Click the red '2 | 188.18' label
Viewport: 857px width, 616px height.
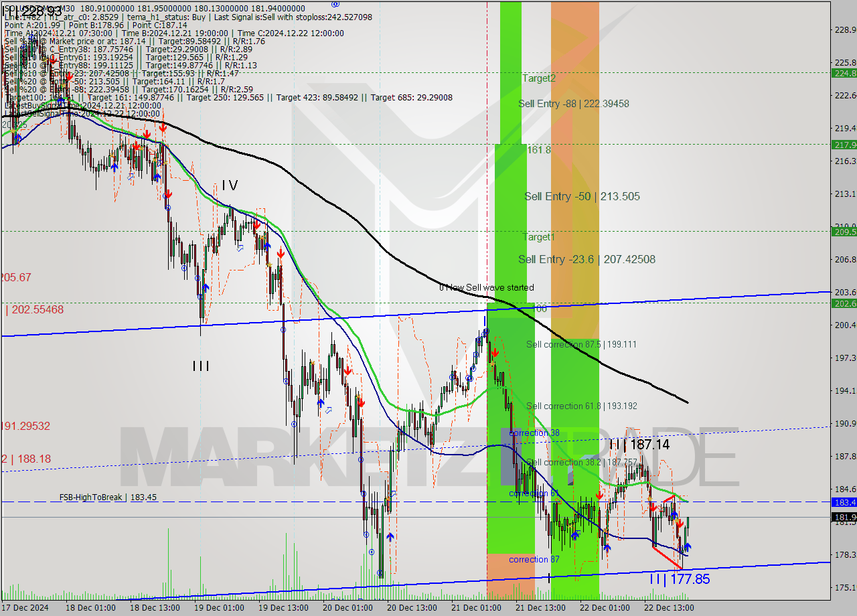point(25,459)
